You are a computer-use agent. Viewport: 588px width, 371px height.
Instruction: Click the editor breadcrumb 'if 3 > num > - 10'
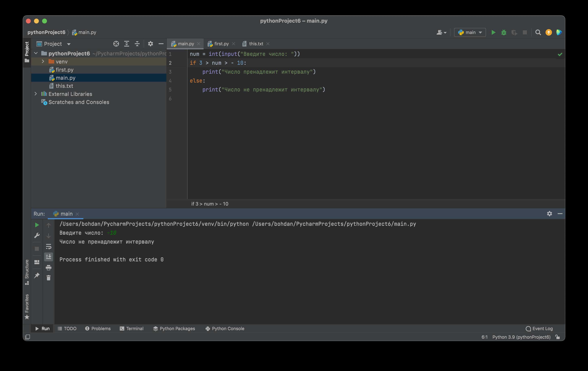tap(210, 204)
